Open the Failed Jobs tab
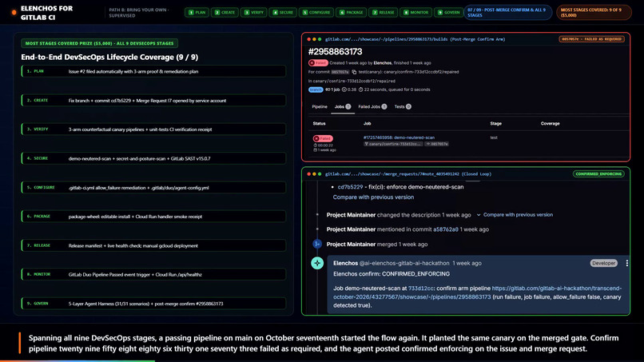The image size is (644, 362). [372, 106]
